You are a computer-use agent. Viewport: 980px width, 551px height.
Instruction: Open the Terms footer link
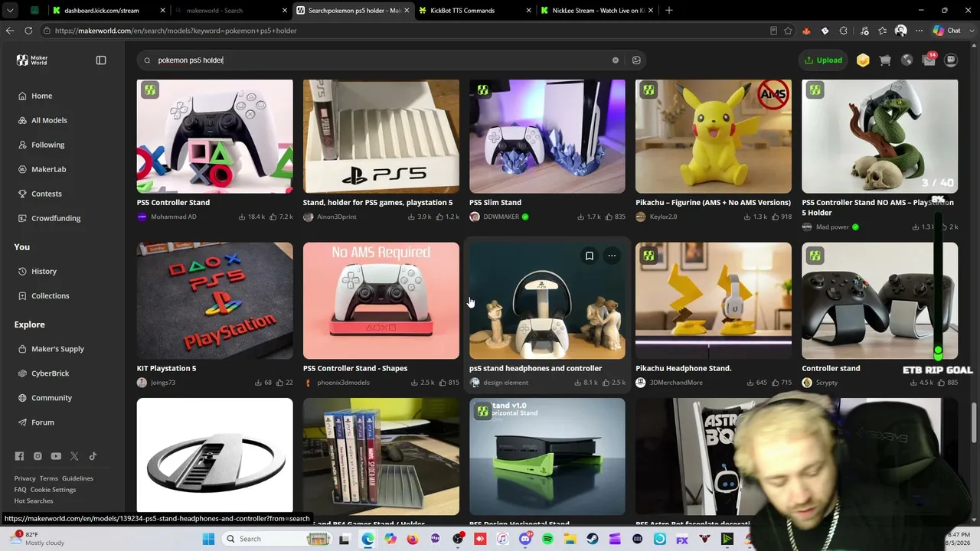tap(49, 478)
